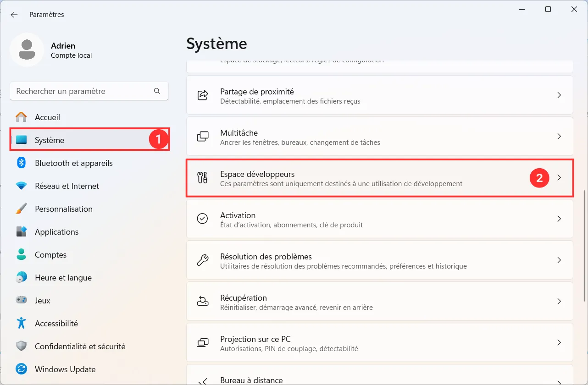The width and height of the screenshot is (588, 385).
Task: Open Heure et langue settings
Action: [89, 278]
